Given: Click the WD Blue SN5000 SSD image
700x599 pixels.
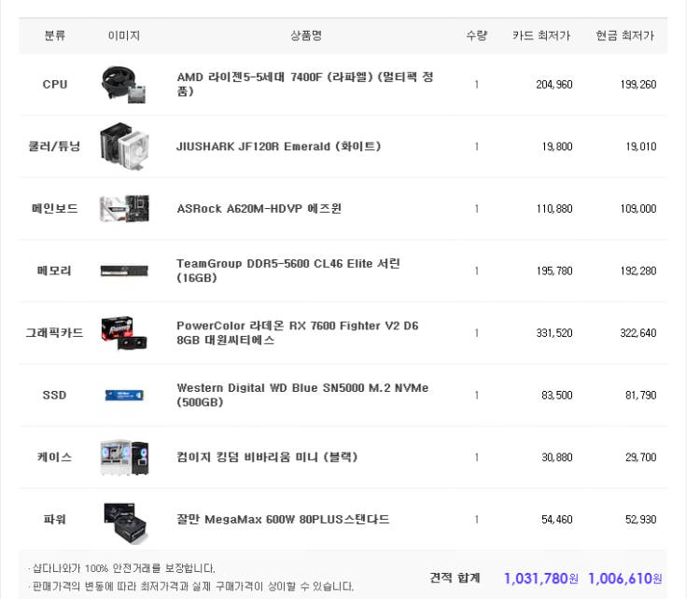Looking at the screenshot, I should [124, 396].
